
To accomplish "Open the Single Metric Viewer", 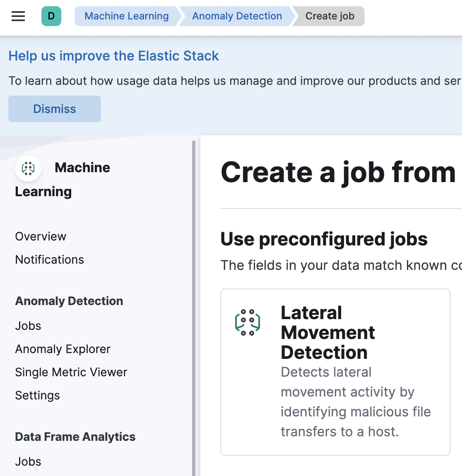I will 71,372.
